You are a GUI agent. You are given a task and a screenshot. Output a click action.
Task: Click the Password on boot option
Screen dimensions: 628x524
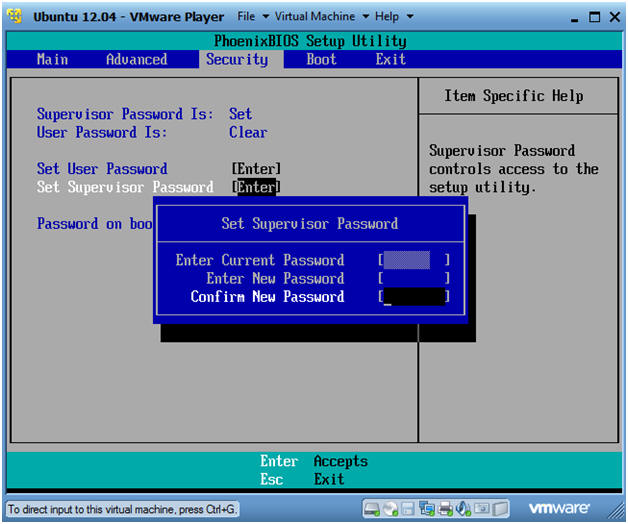(94, 224)
